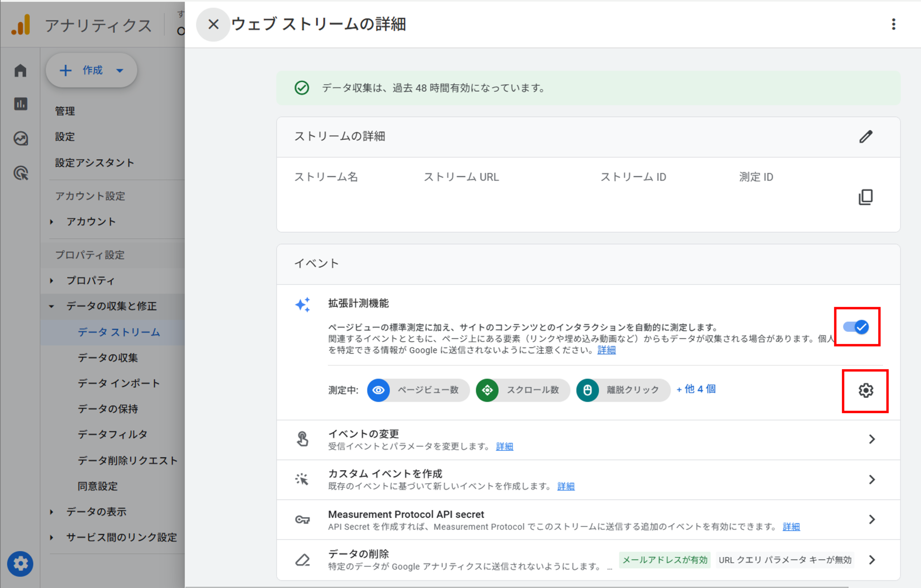Open the three-dot more options menu
921x588 pixels.
pyautogui.click(x=893, y=24)
